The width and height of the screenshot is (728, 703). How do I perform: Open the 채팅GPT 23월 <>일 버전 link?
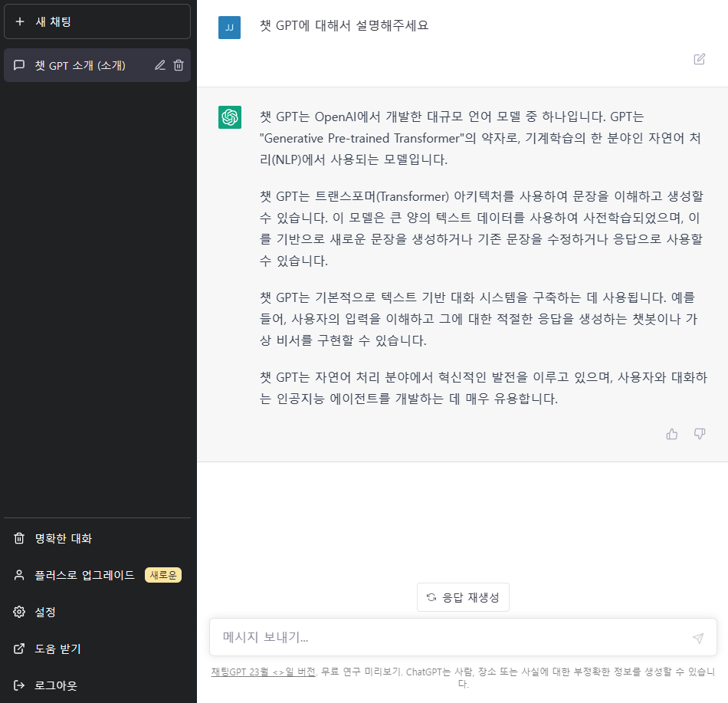[x=264, y=672]
